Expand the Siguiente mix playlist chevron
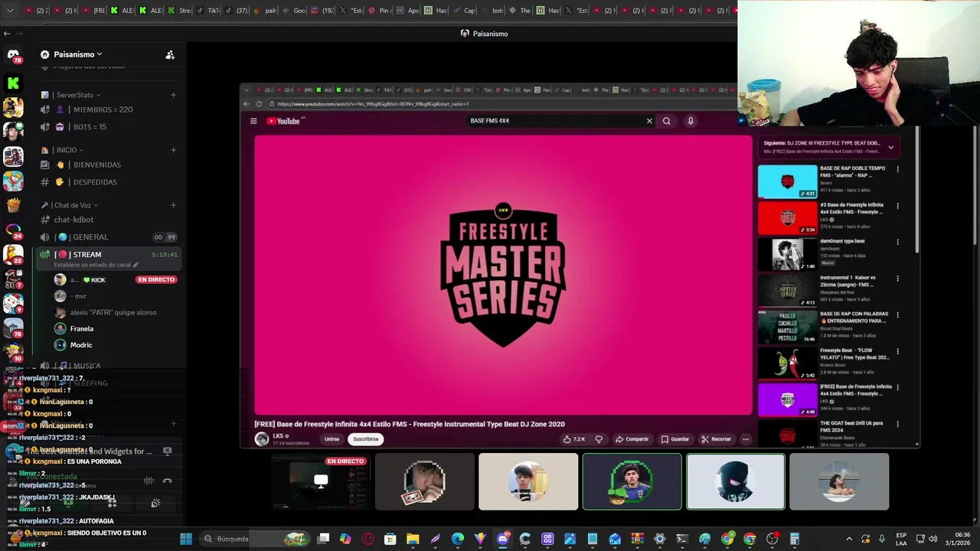This screenshot has height=551, width=980. [890, 147]
